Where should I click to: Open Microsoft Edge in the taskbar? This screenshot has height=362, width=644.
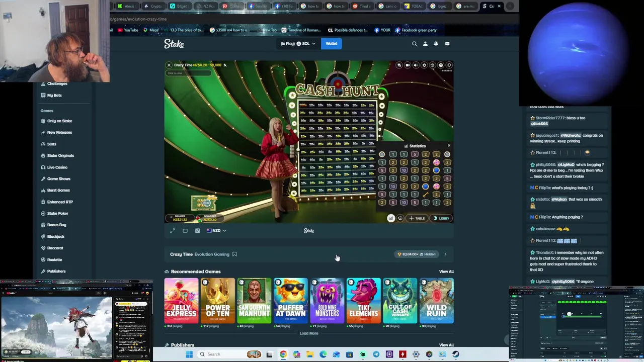(x=323, y=354)
